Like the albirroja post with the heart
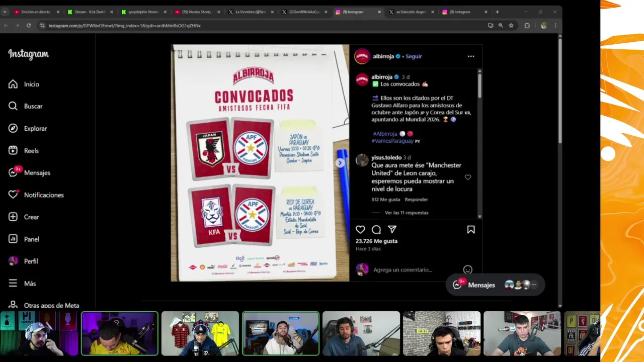Viewport: 644px width, 362px height. 360,229
